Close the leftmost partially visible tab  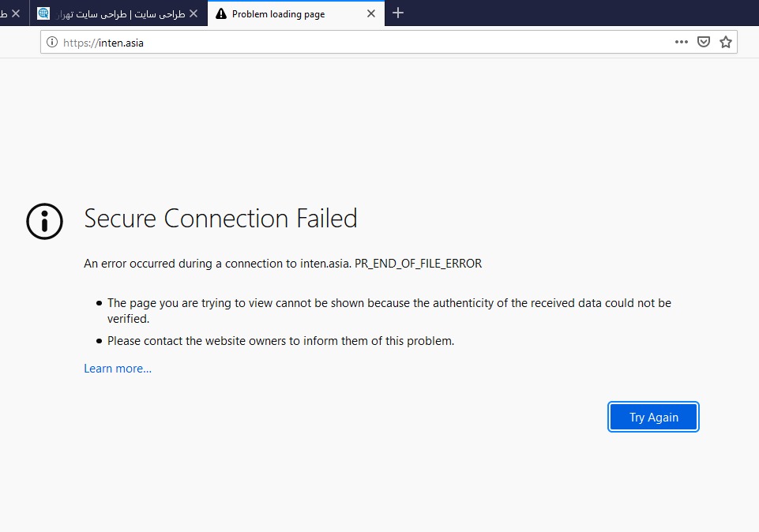click(16, 13)
